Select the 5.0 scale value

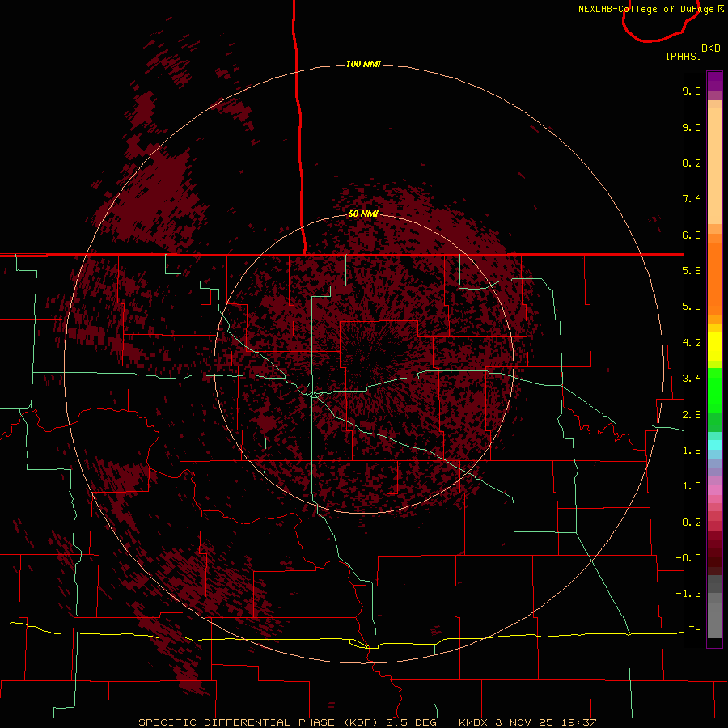pyautogui.click(x=692, y=307)
